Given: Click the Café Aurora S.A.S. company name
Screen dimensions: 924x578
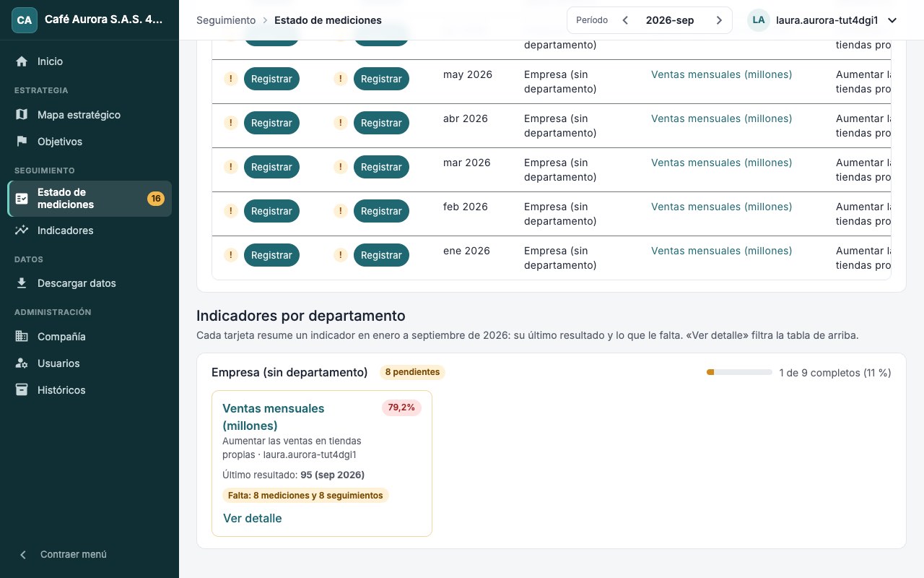Looking at the screenshot, I should pos(103,20).
